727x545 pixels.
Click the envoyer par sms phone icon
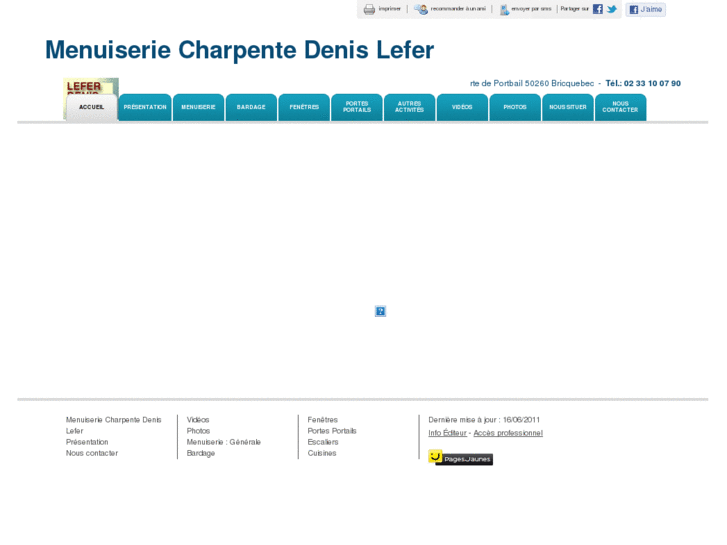click(x=504, y=9)
